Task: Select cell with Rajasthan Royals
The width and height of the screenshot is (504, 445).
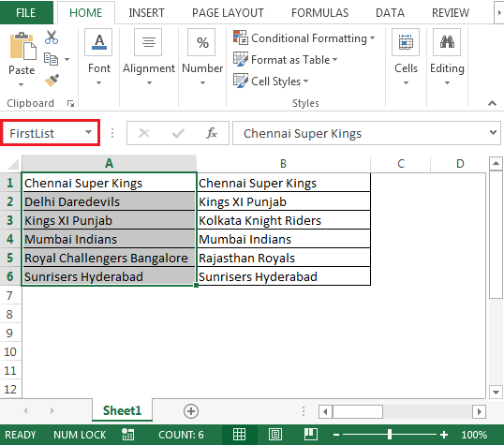Action: [x=284, y=258]
